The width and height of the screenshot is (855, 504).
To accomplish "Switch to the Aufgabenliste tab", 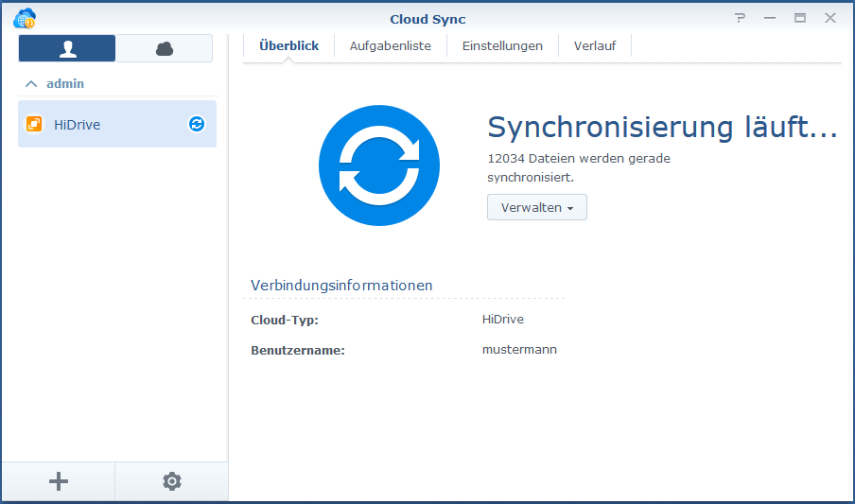I will tap(391, 45).
